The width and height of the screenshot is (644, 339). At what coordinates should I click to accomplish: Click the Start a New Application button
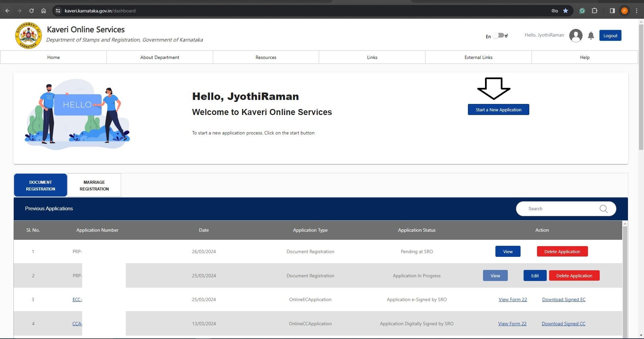click(498, 110)
